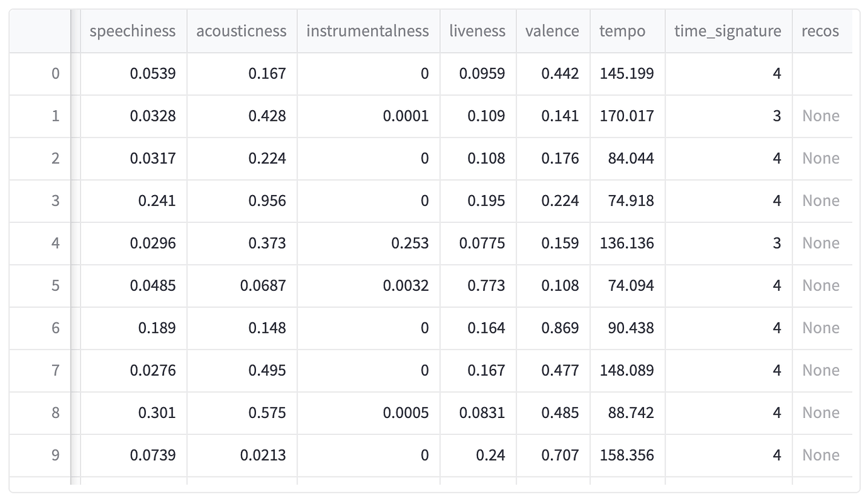The width and height of the screenshot is (868, 501).
Task: Click the time_signature column header
Action: click(x=728, y=31)
